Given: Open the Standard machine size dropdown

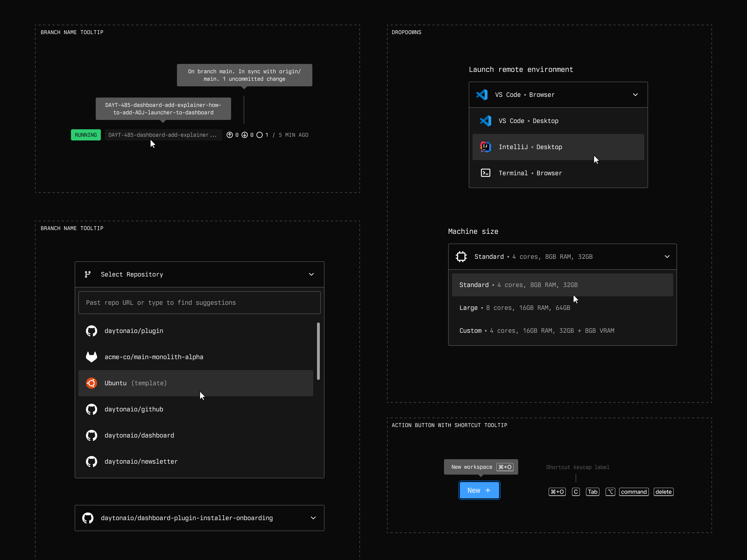Looking at the screenshot, I should pyautogui.click(x=667, y=256).
